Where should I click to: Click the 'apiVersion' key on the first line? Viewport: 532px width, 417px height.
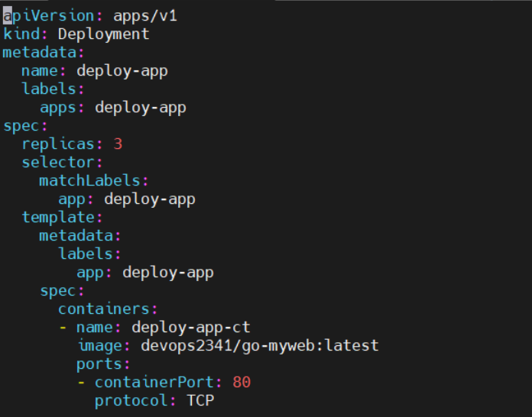coord(48,16)
